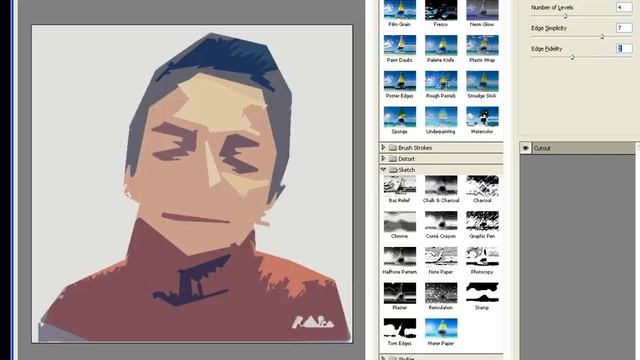
Task: Choose the Smudge Stick filter
Action: 482,81
